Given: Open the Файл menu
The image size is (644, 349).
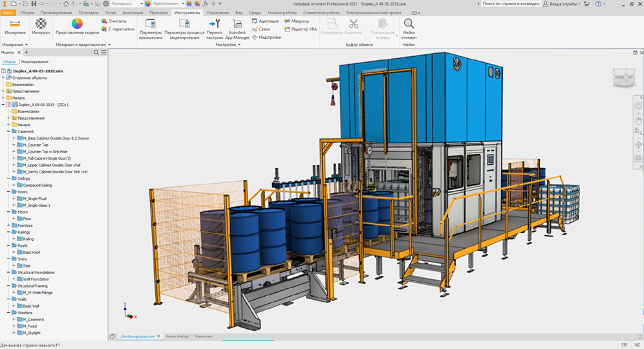Looking at the screenshot, I should coord(8,12).
